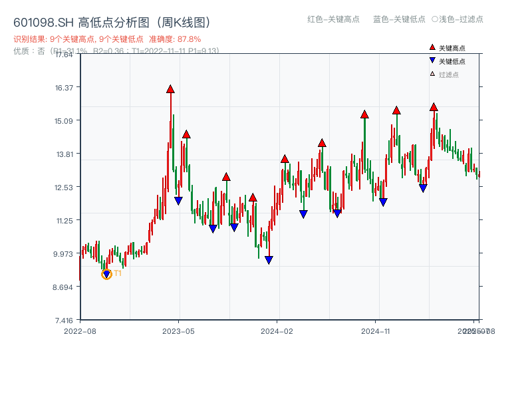
Task: Click the orange T1 label
Action: 118,273
